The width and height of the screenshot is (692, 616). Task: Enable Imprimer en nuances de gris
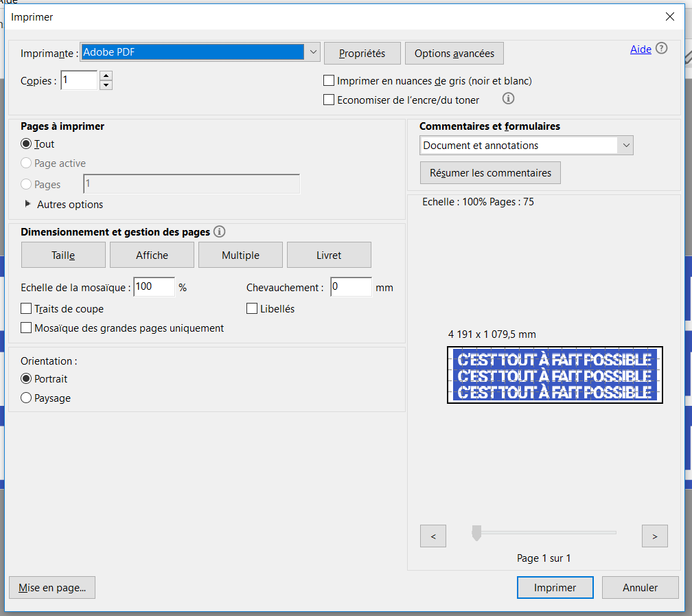pos(329,81)
